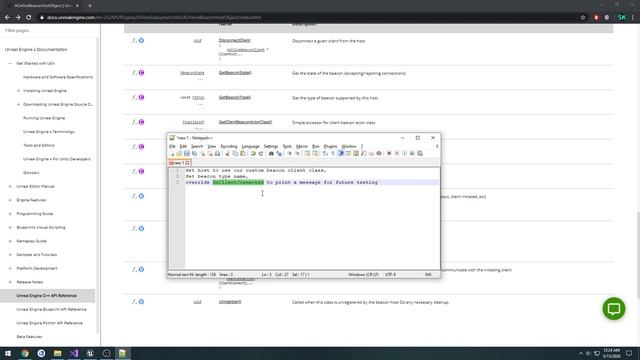Click the Print icon in Notepad++ toolbar
The height and width of the screenshot is (360, 640).
(x=218, y=153)
